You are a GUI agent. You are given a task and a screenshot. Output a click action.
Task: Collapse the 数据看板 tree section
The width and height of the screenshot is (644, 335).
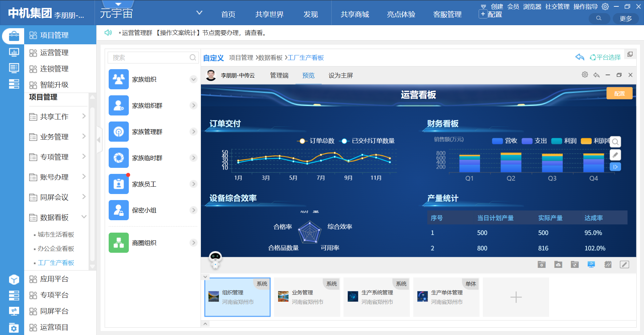point(84,217)
